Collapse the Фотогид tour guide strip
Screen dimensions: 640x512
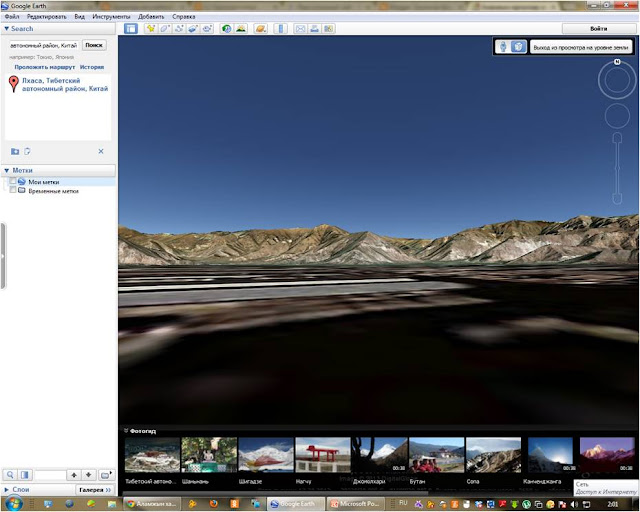(126, 430)
